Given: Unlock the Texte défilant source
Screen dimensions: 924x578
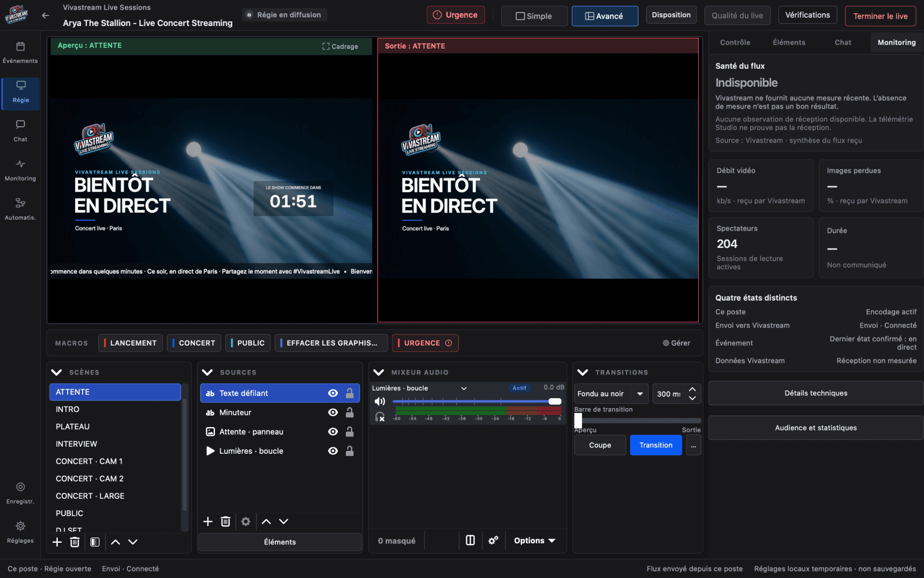Looking at the screenshot, I should [x=349, y=393].
